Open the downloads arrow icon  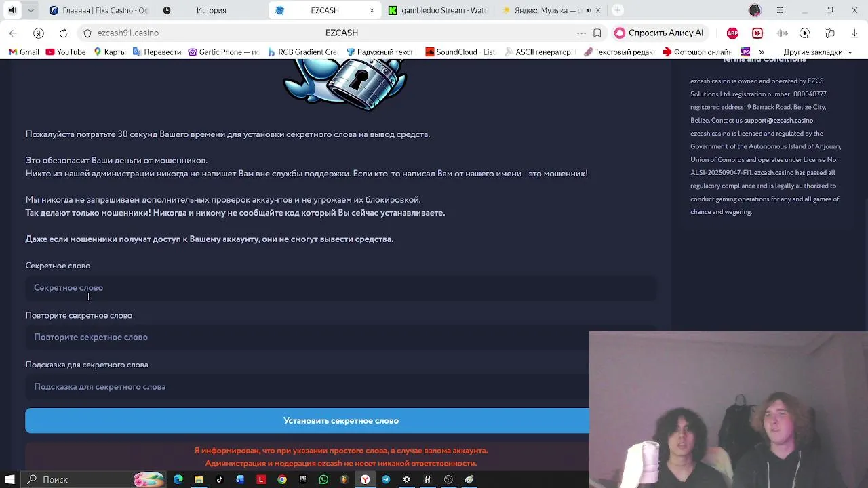tap(854, 33)
